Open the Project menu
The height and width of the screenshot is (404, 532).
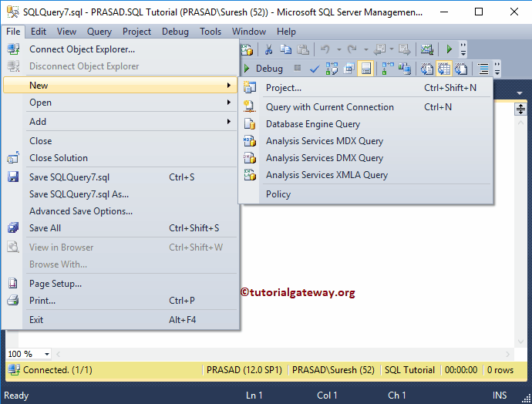(136, 32)
